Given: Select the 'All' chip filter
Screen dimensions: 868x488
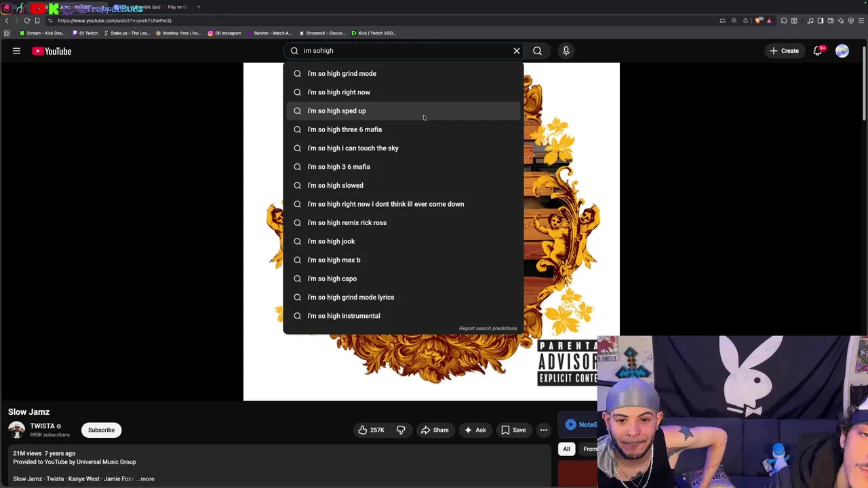Looking at the screenshot, I should [566, 449].
